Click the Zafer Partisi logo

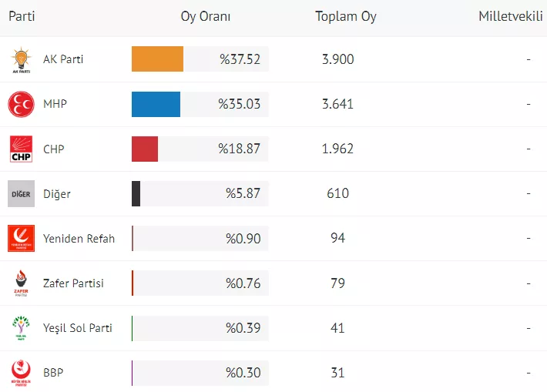21,283
